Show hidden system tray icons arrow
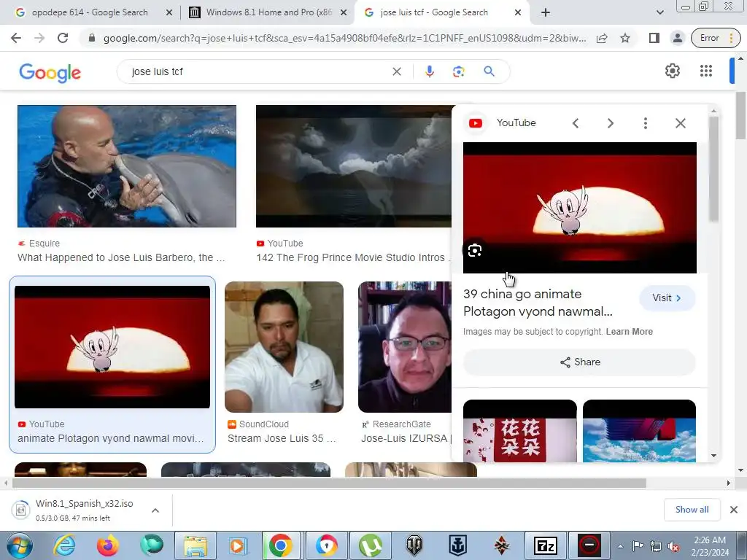The width and height of the screenshot is (747, 560). pyautogui.click(x=620, y=546)
